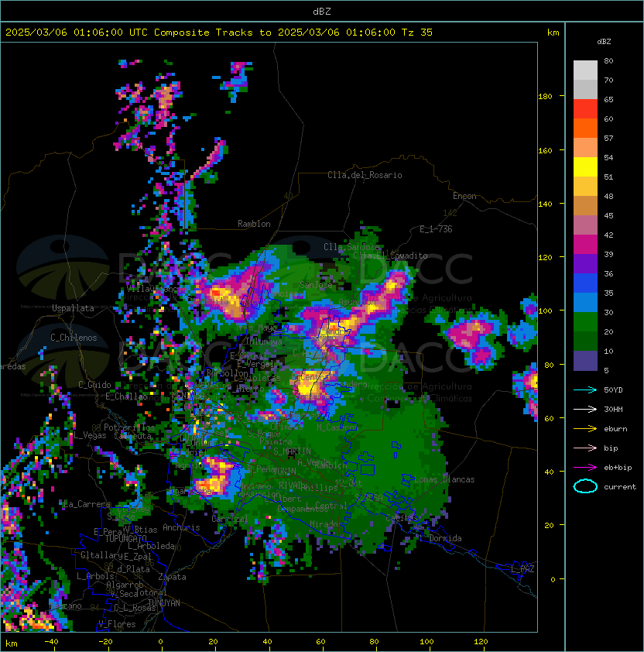Click the magenta swatch between 42 and 39
The image size is (644, 652).
tap(585, 245)
